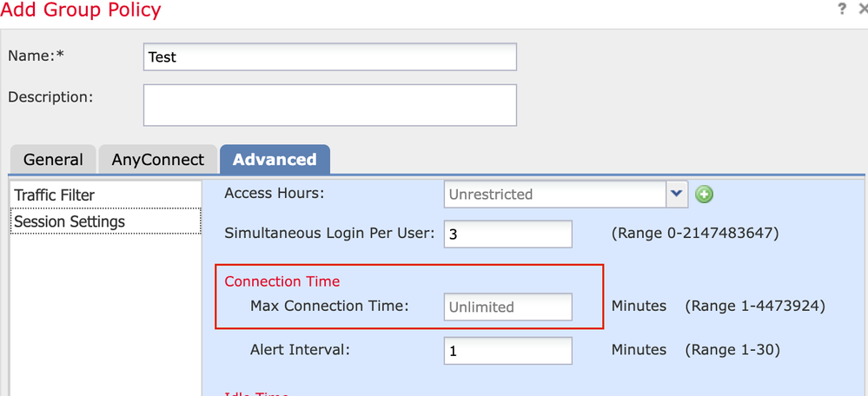Click the Name field containing Test
Image resolution: width=868 pixels, height=396 pixels.
click(x=330, y=57)
